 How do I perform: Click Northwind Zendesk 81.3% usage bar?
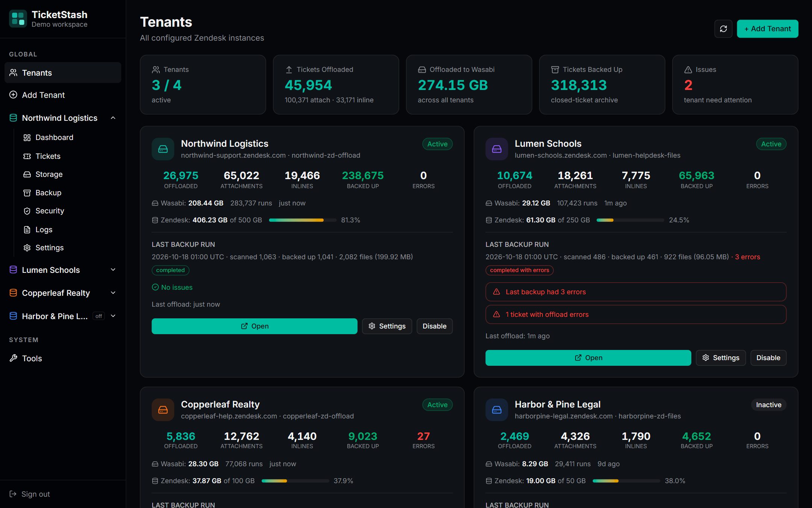pos(303,220)
